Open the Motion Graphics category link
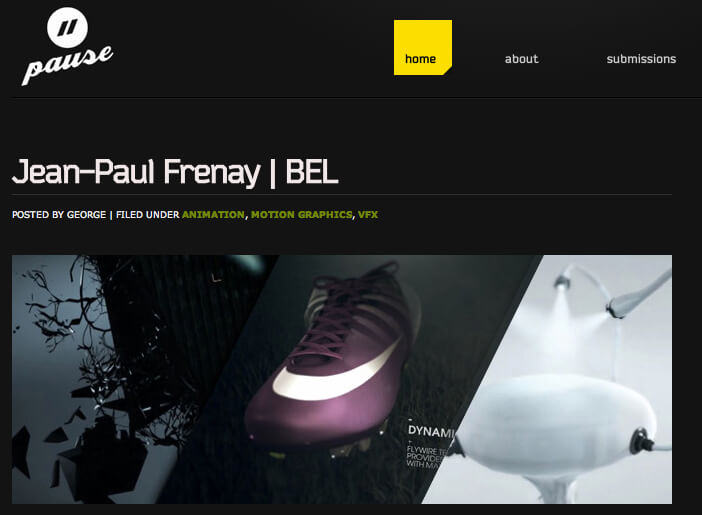Screen dimensions: 702x515 click(x=301, y=215)
